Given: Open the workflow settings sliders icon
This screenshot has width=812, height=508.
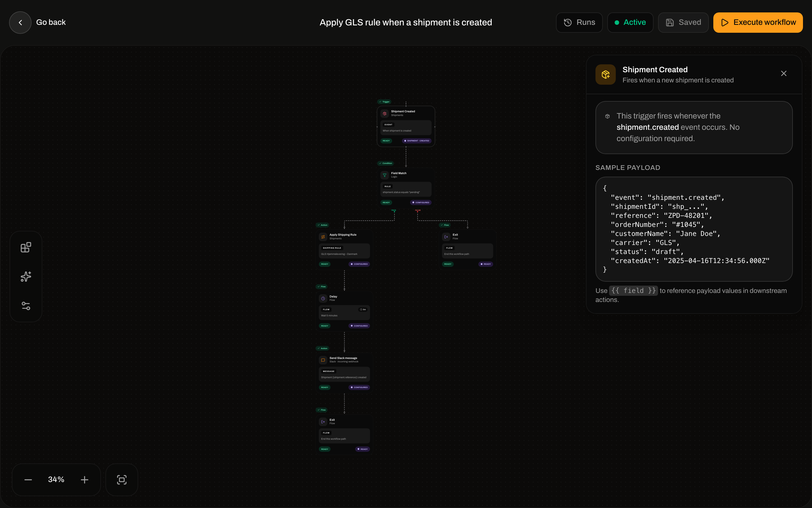Looking at the screenshot, I should click(26, 306).
